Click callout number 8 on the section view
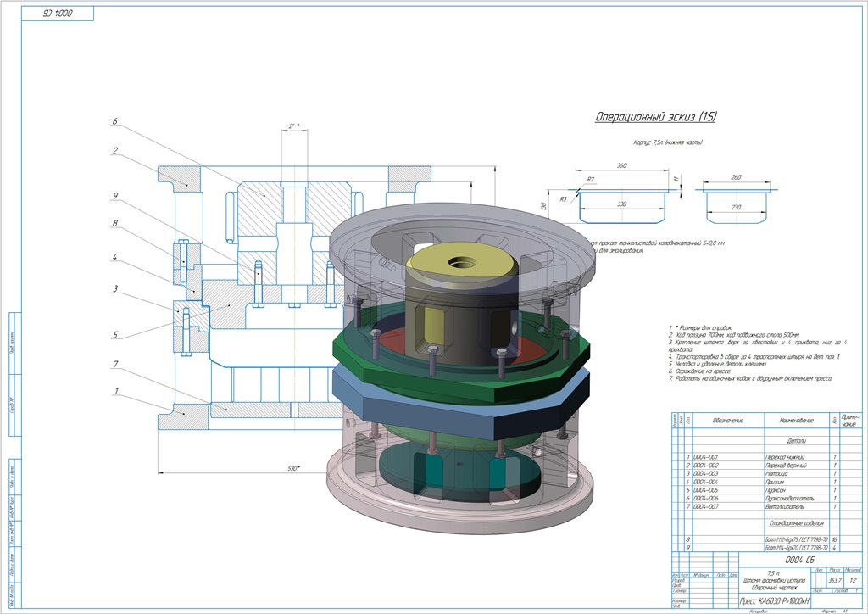This screenshot has height=614, width=868. coord(114,224)
